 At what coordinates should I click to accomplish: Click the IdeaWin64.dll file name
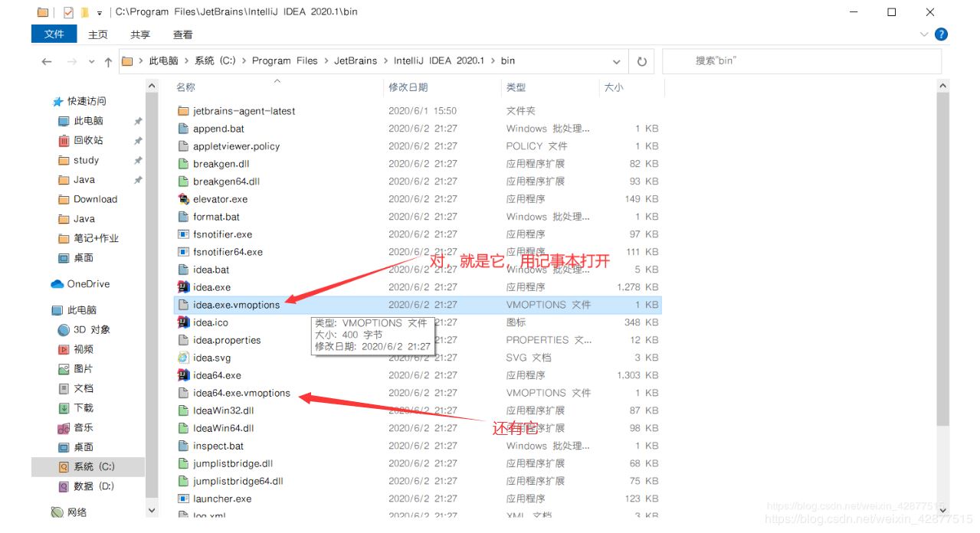[224, 428]
